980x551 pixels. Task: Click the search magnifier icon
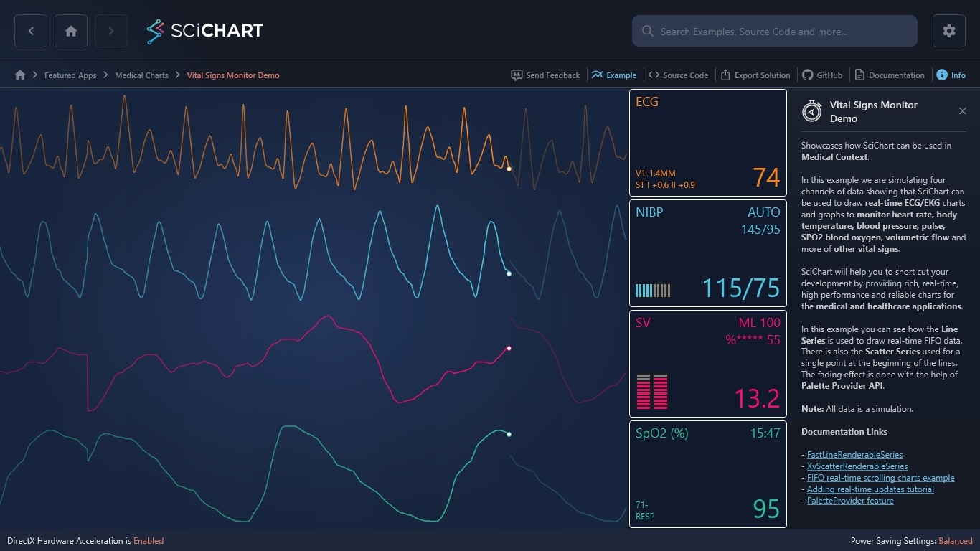click(x=647, y=32)
